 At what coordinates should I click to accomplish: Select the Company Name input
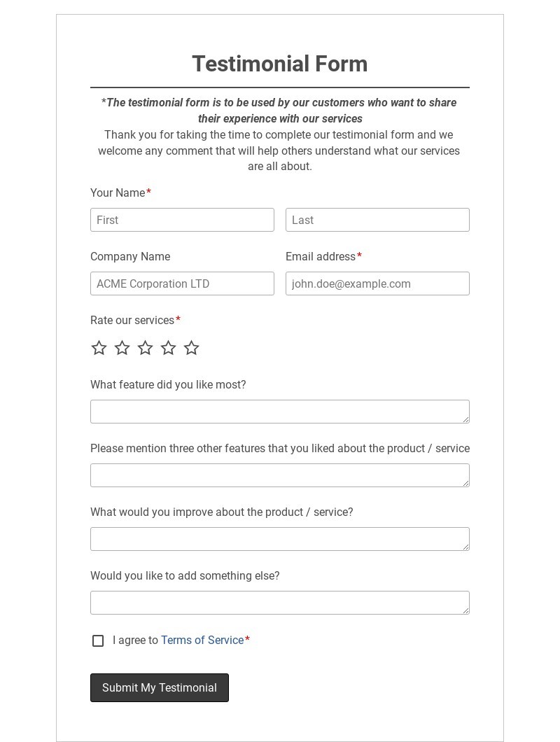point(182,283)
